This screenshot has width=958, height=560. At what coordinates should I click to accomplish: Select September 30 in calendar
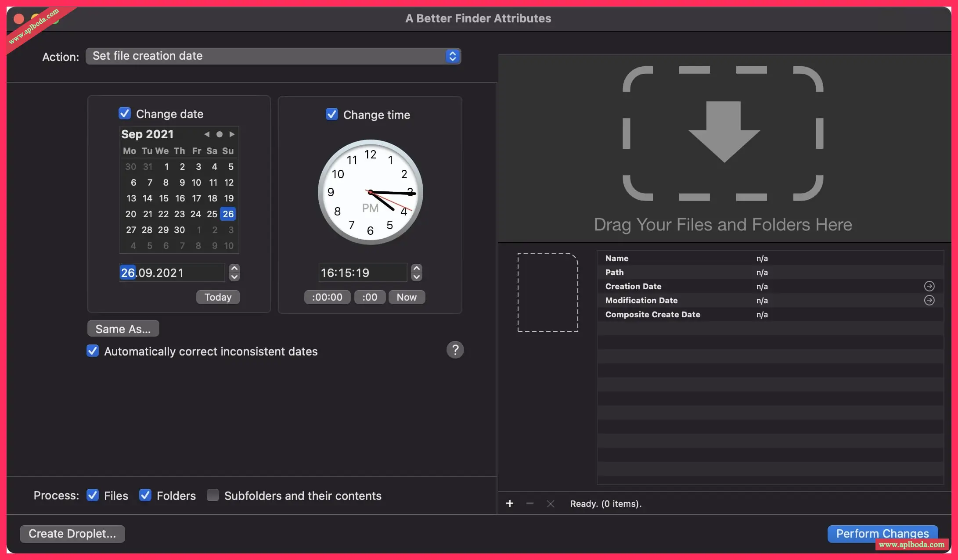179,230
